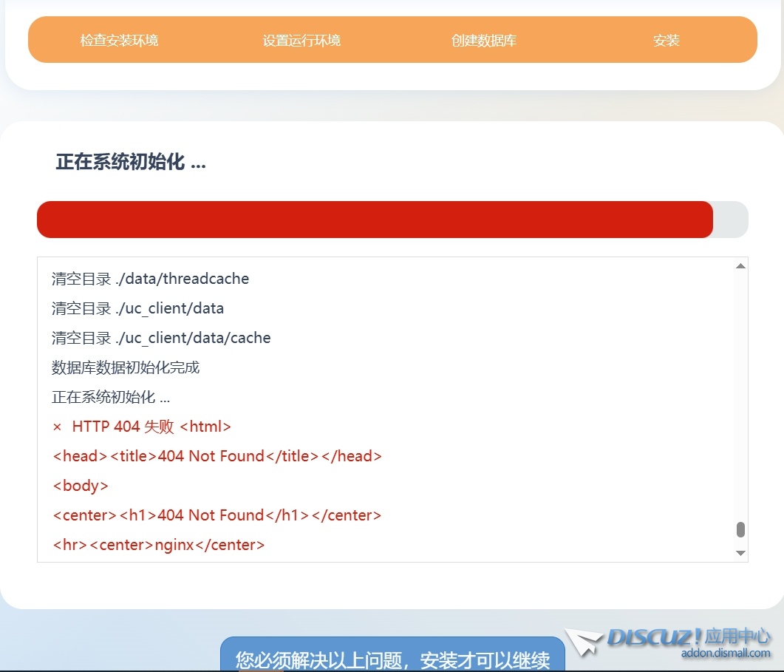Click the 您必须解决以上问题 button
Image resolution: width=784 pixels, height=672 pixels.
click(x=392, y=656)
